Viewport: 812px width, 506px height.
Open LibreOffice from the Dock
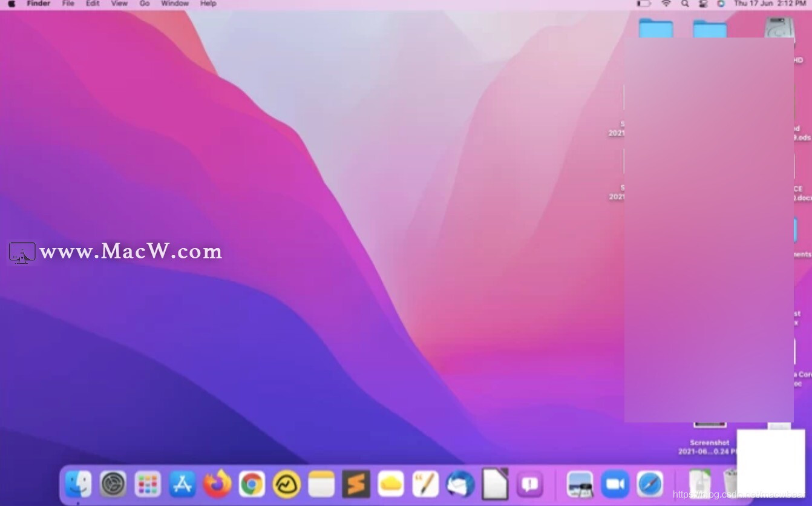[x=495, y=484]
